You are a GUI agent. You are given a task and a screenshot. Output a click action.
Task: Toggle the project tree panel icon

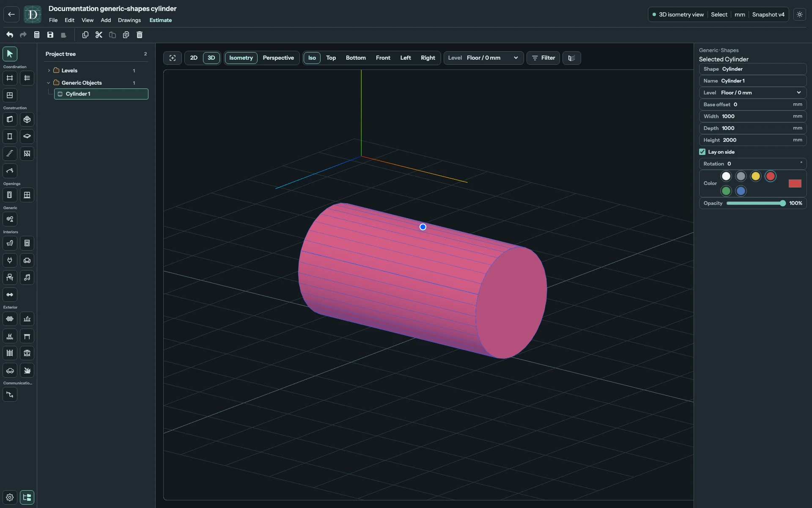click(27, 497)
